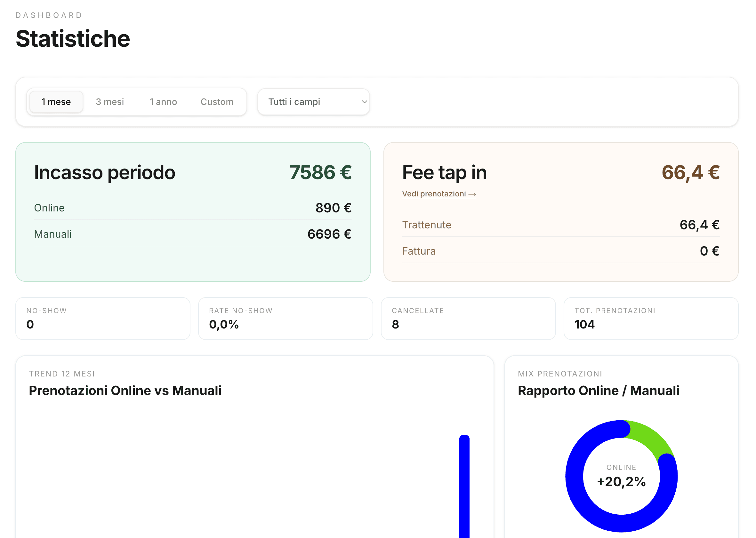Viewport: 756px width, 538px height.
Task: Click the TREND 12 MESI label
Action: click(62, 374)
